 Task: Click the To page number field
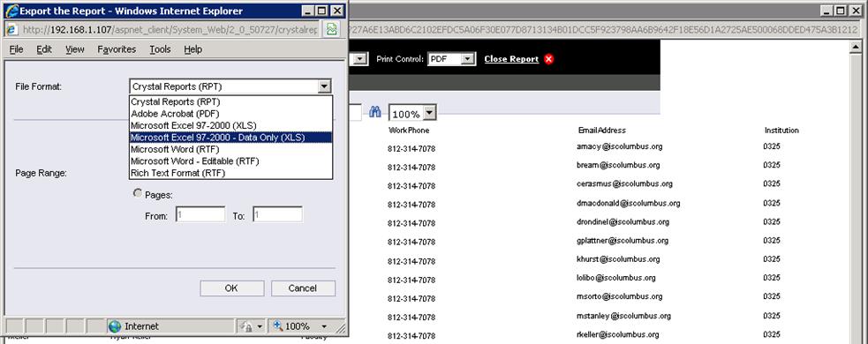pyautogui.click(x=277, y=214)
